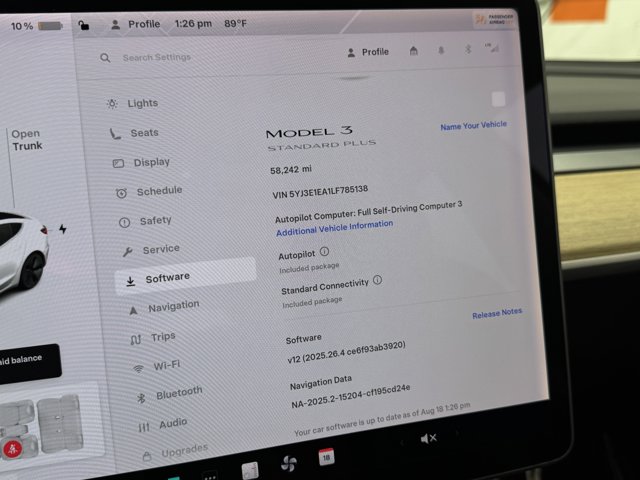This screenshot has height=480, width=640.
Task: Tap the notification bell icon
Action: click(x=441, y=51)
